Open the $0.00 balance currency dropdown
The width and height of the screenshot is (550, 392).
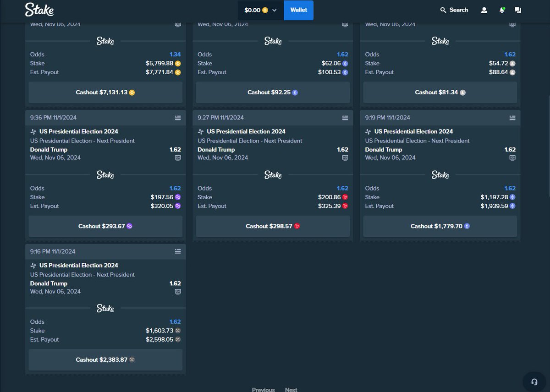click(261, 10)
